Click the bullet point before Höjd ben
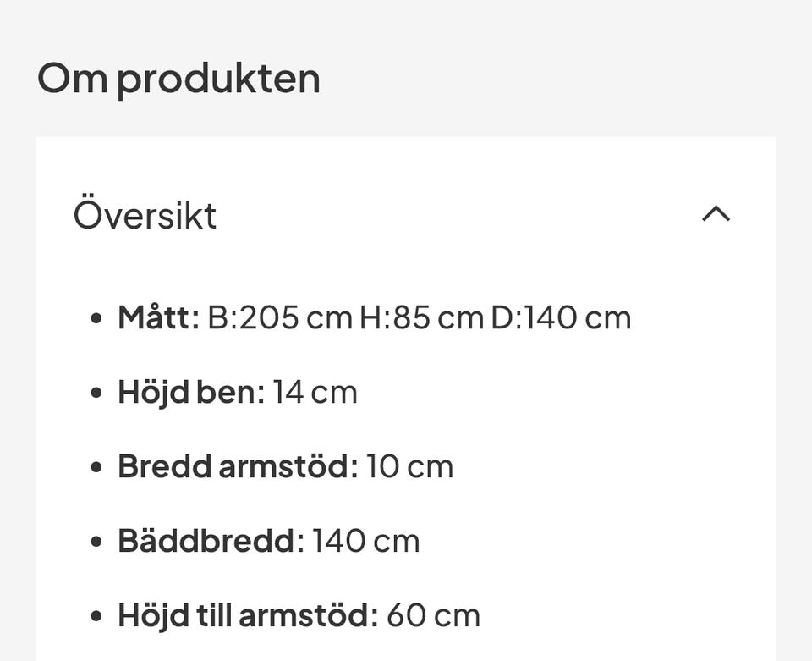The width and height of the screenshot is (812, 661). [x=96, y=394]
